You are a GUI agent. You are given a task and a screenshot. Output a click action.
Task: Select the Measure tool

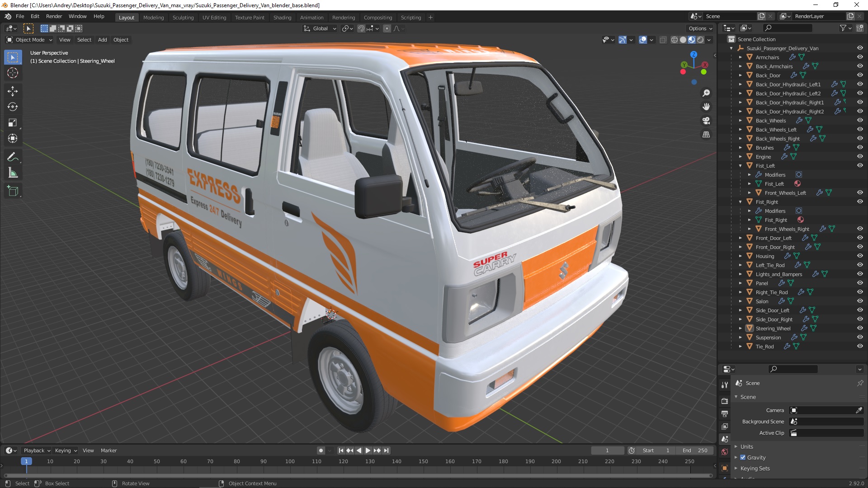coord(13,173)
